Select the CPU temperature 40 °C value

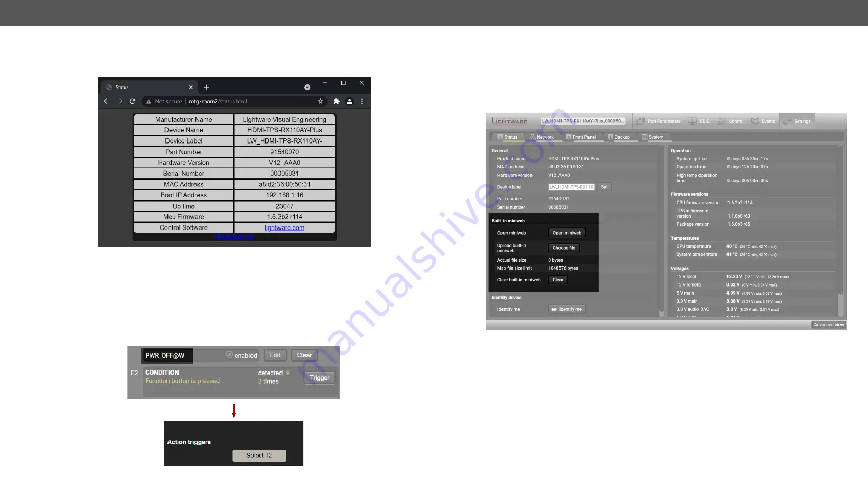click(x=732, y=246)
